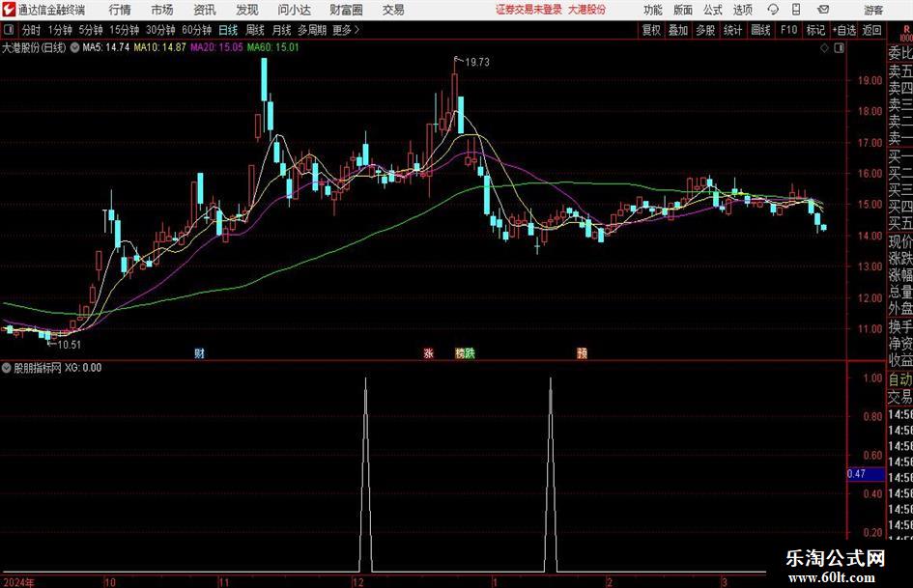Viewport: 913px width, 588px height.
Task: Click the MA20: 15.05 indicator label
Action: [x=216, y=47]
